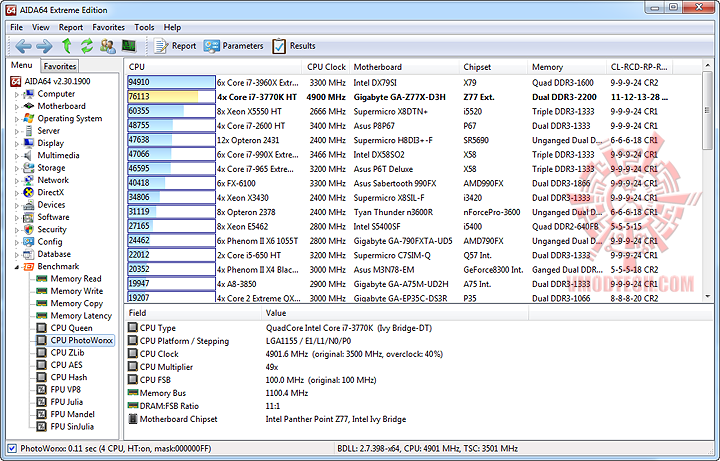Expand the Multimedia tree node
Screen dimensions: 720x461
pos(17,156)
